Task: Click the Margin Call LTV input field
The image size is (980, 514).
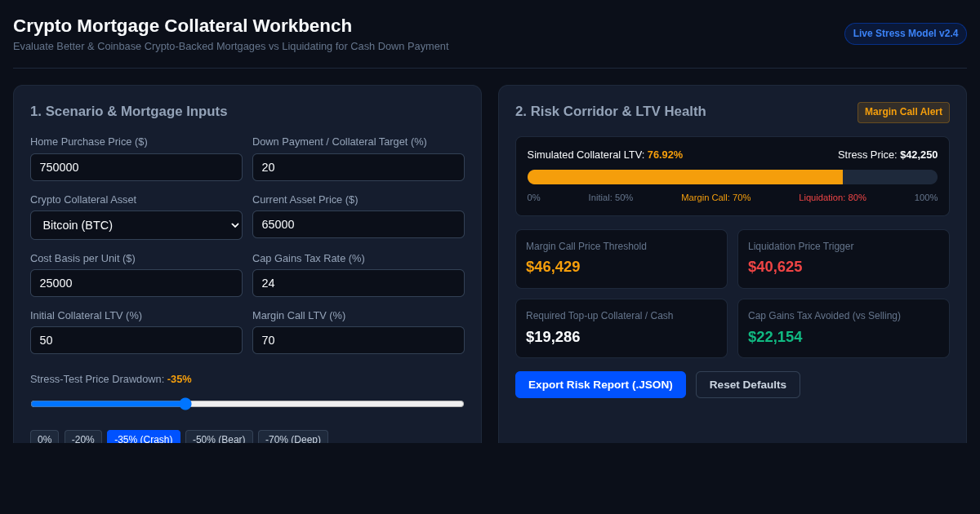Action: click(x=359, y=340)
